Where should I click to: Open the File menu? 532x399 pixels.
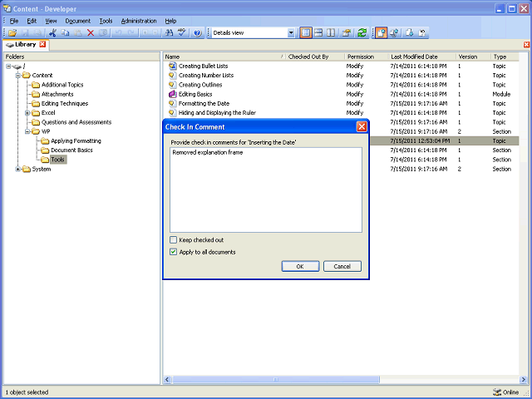(14, 21)
